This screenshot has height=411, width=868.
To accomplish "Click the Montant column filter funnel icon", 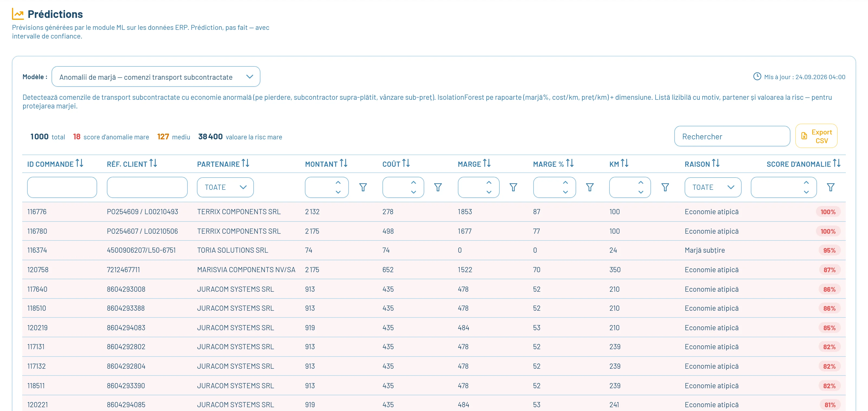I will pos(363,187).
